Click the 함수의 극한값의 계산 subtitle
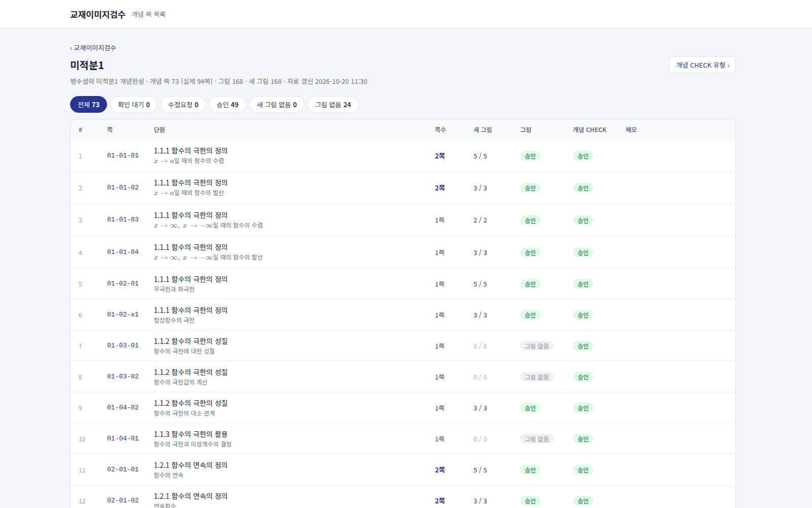This screenshot has width=812, height=508. (181, 383)
